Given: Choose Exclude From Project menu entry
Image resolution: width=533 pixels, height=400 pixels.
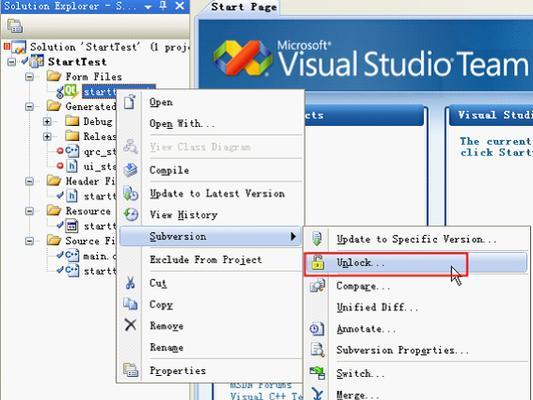Looking at the screenshot, I should click(x=206, y=260).
